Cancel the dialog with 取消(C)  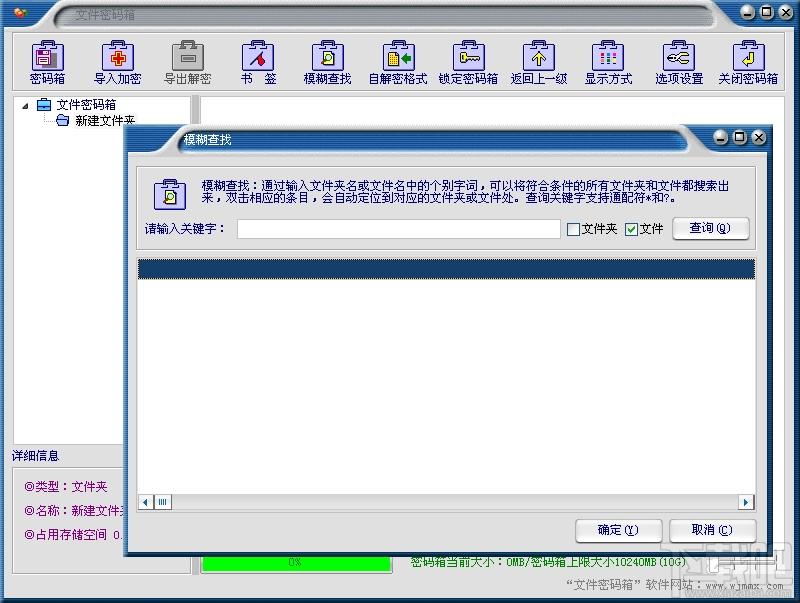[712, 530]
